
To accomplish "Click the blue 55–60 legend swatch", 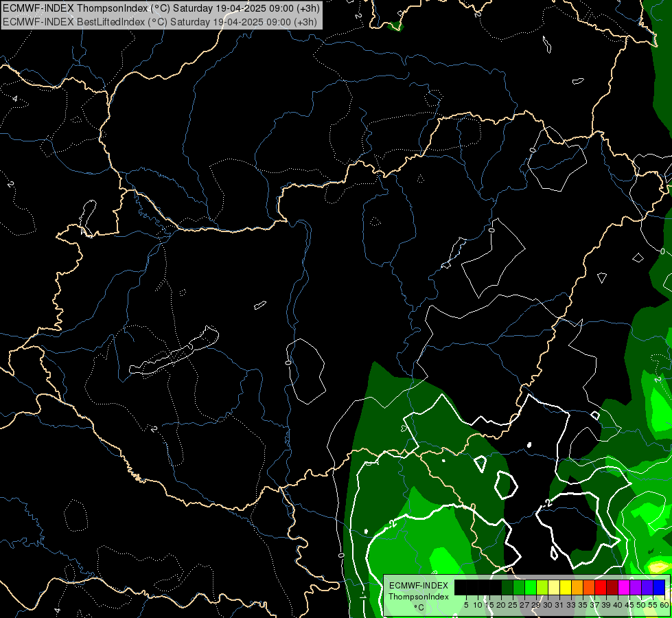I will point(659,588).
